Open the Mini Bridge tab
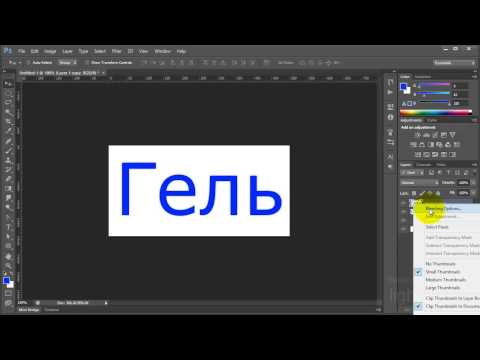480x360 pixels. 29,310
